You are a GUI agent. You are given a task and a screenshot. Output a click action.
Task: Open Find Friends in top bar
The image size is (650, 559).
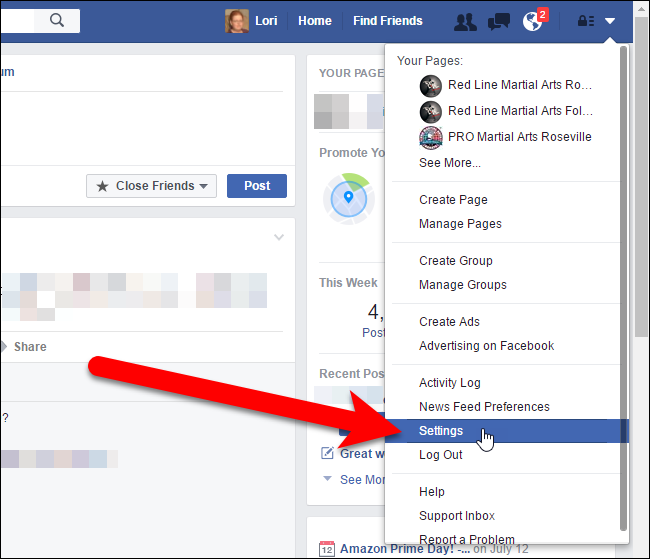pos(388,21)
